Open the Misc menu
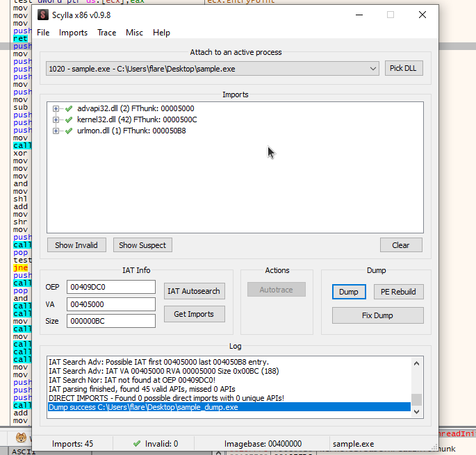Image resolution: width=476 pixels, height=455 pixels. coord(135,33)
